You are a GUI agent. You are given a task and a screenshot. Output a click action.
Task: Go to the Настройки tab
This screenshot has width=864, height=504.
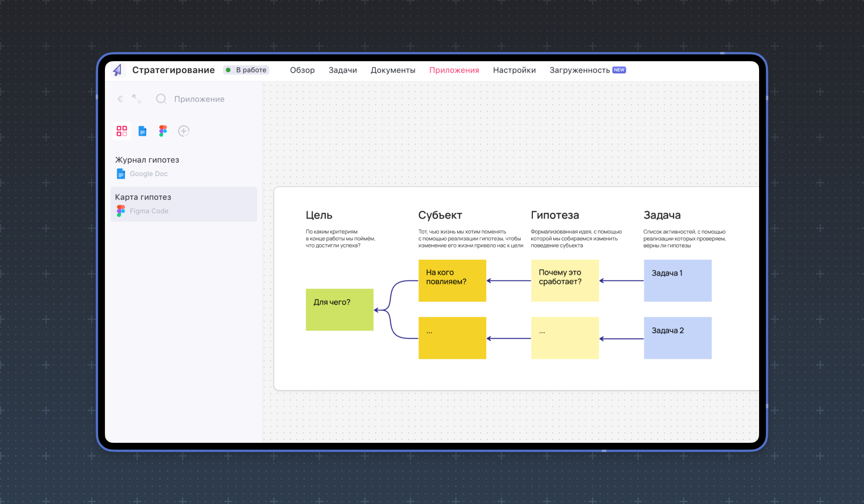point(514,70)
